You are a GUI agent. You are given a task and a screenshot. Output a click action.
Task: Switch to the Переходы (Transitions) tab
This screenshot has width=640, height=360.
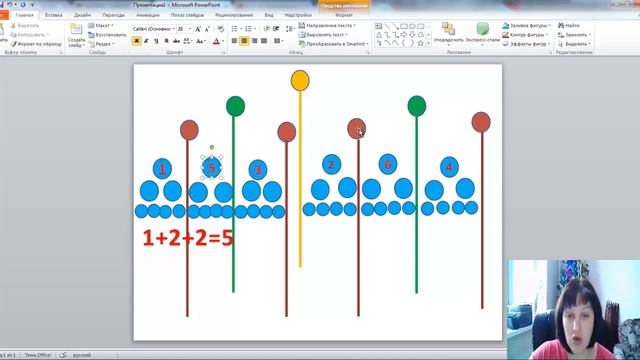(113, 15)
